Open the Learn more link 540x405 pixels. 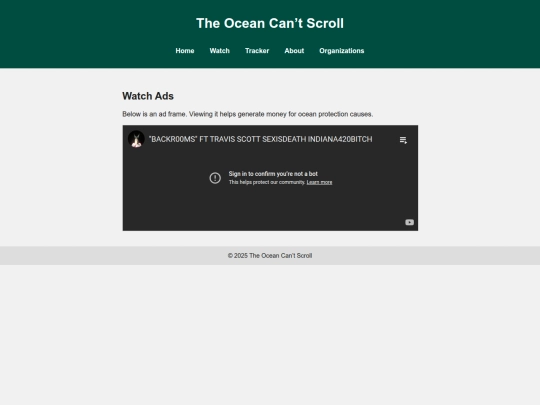click(x=319, y=182)
